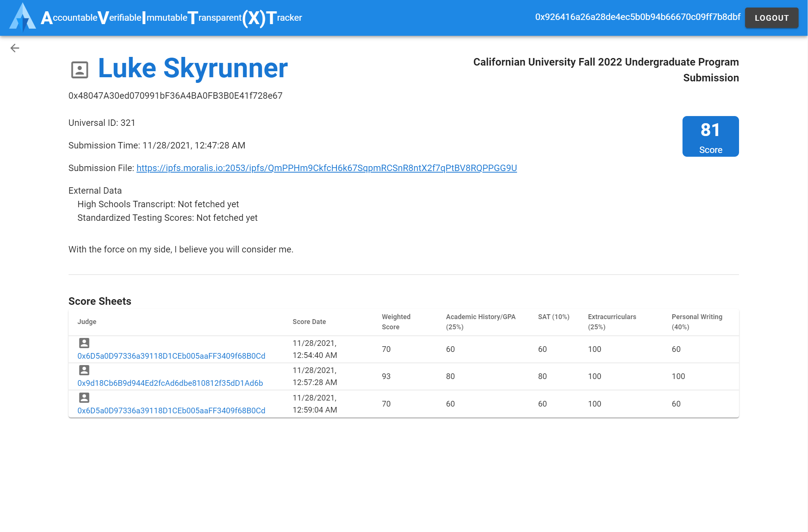Open first judge address 0x6D5a0D link

[x=171, y=356]
